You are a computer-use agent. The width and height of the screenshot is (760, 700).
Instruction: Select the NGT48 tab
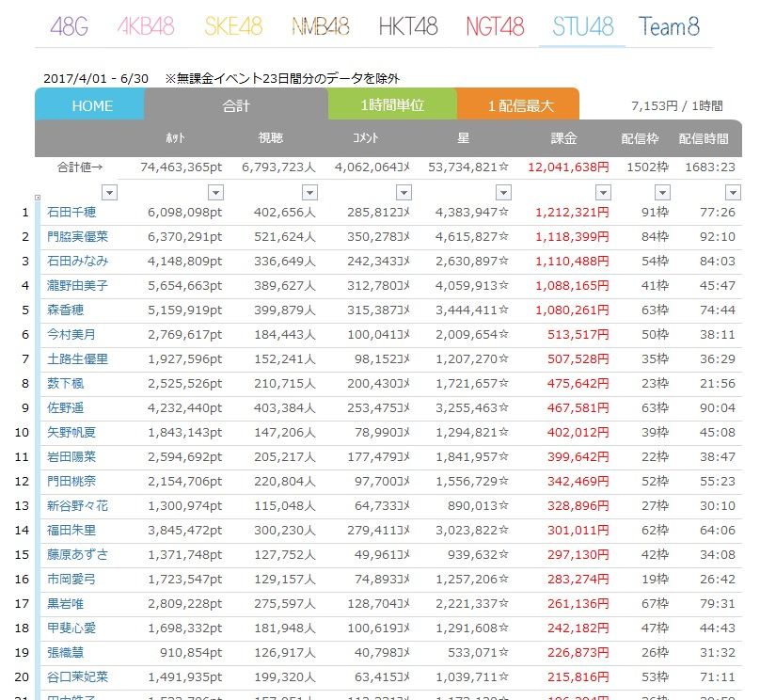pos(495,26)
